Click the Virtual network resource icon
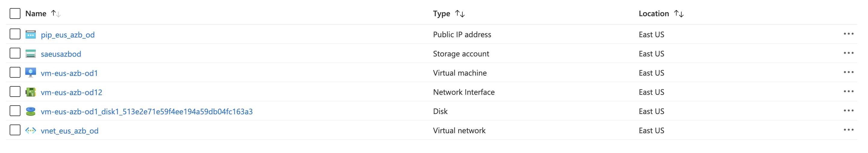This screenshot has width=868, height=153. [x=31, y=130]
